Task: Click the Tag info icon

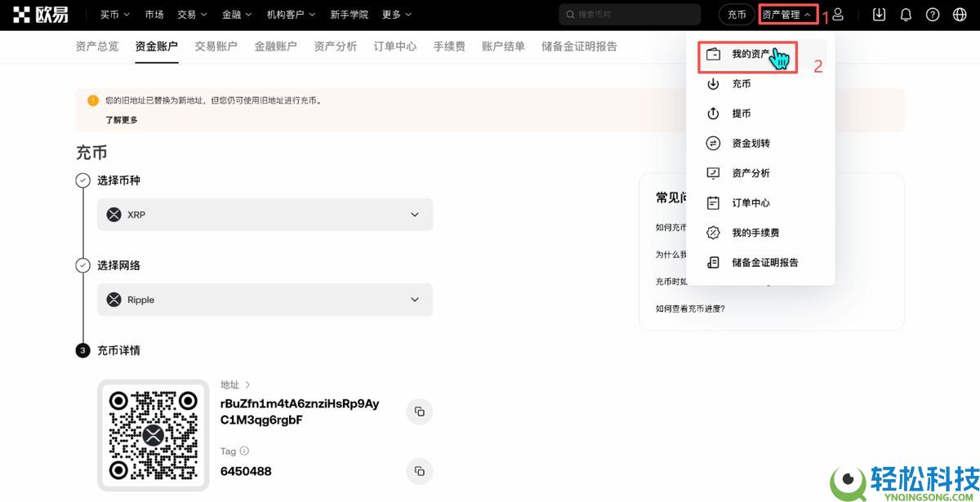Action: (244, 451)
